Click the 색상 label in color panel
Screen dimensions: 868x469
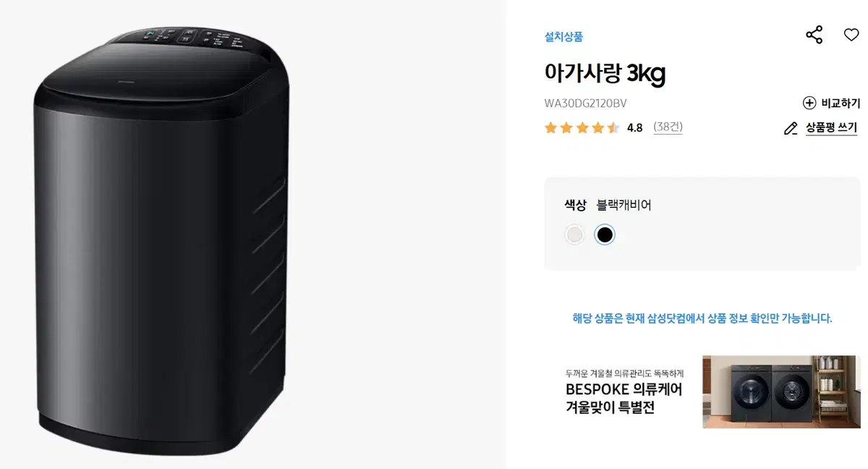[x=575, y=205]
